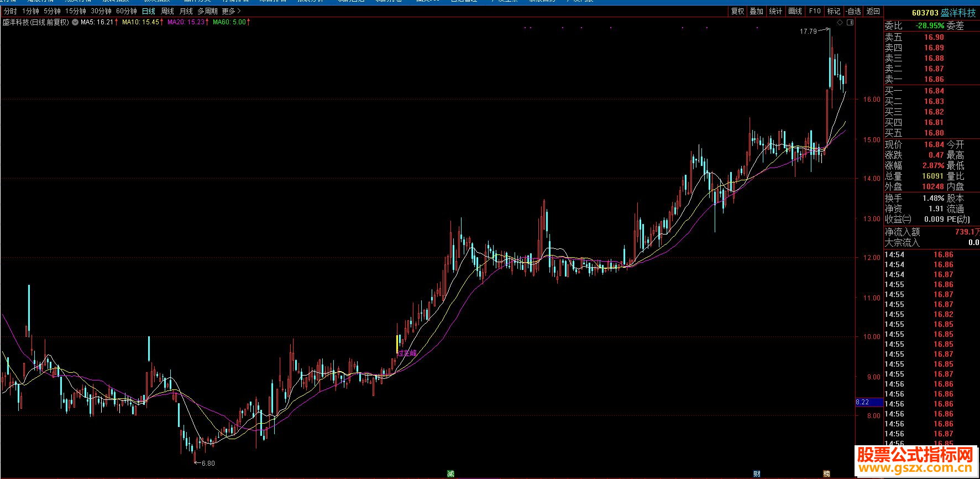Click the 收益 0.009 value
Image resolution: width=980 pixels, height=479 pixels.
coord(934,219)
